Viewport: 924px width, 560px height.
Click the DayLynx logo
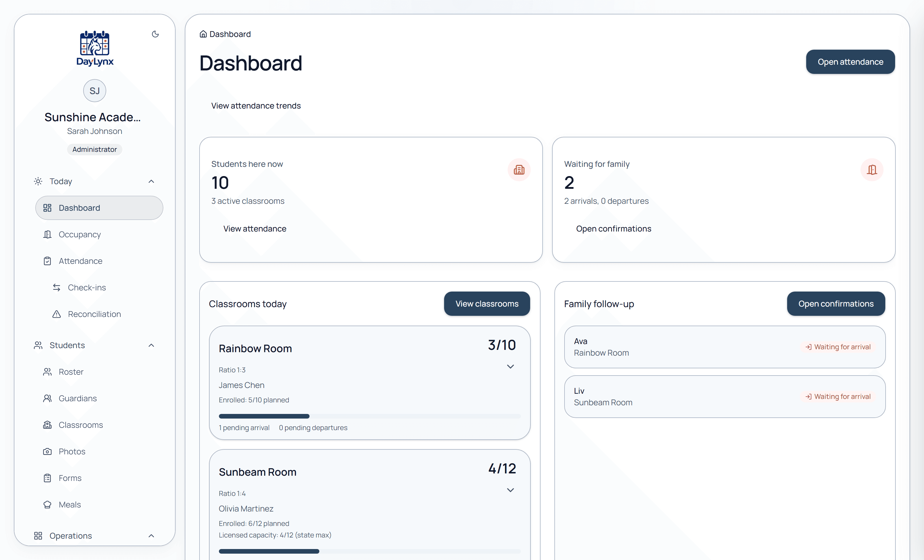[x=94, y=48]
